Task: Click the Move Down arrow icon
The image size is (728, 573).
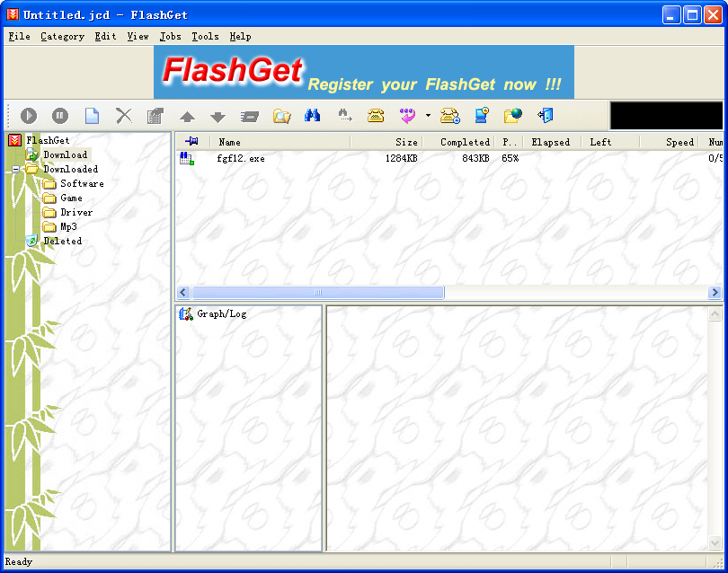Action: (x=218, y=117)
